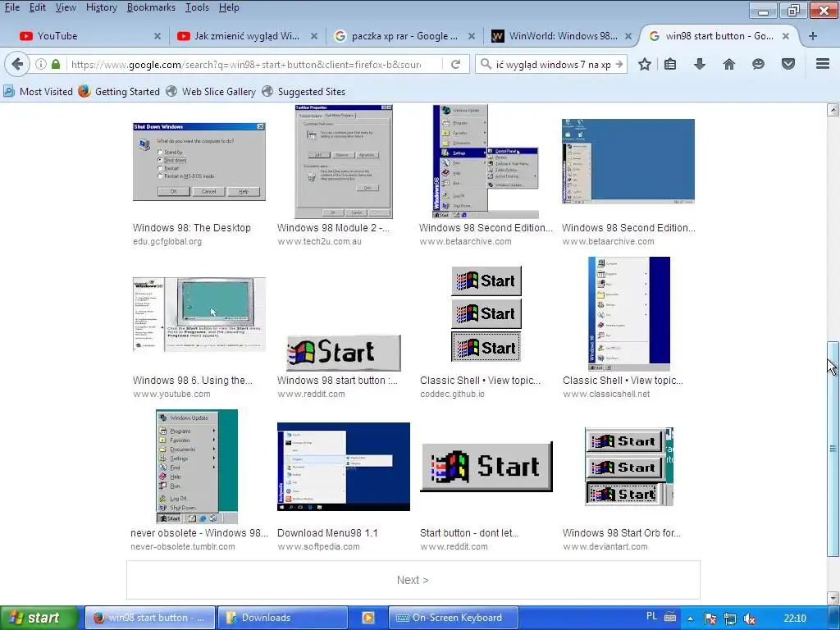Open reddit 'Windows 98 start button' image

coord(344,353)
